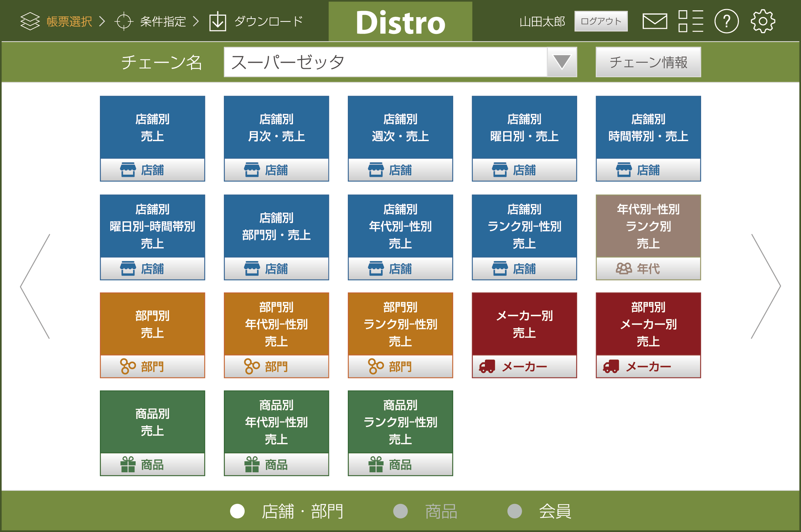
Task: Click store icon under 店舗別 週次・売上 tile
Action: click(376, 170)
